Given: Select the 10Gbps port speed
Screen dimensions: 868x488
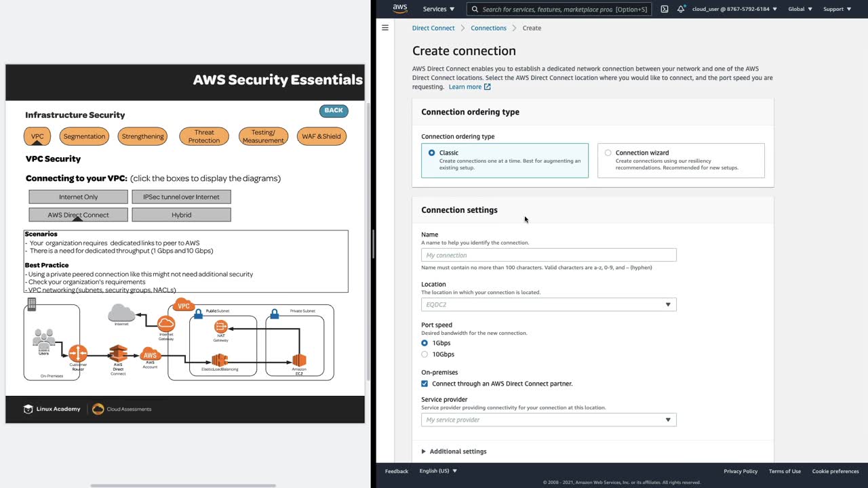Looking at the screenshot, I should [425, 354].
